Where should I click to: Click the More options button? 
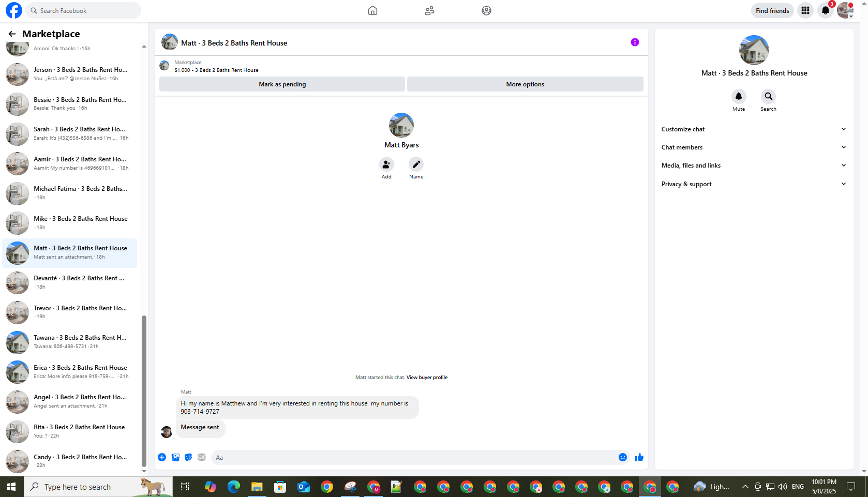pyautogui.click(x=525, y=84)
